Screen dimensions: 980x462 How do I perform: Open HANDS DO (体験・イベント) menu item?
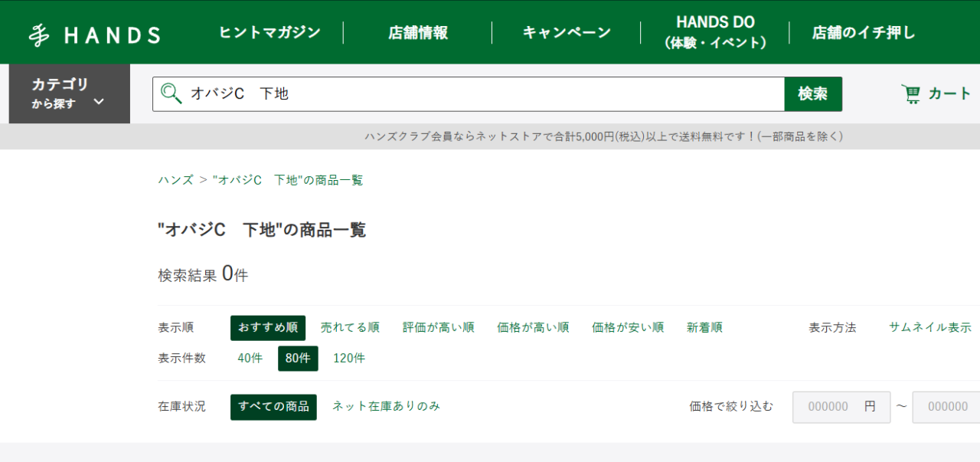pos(715,32)
